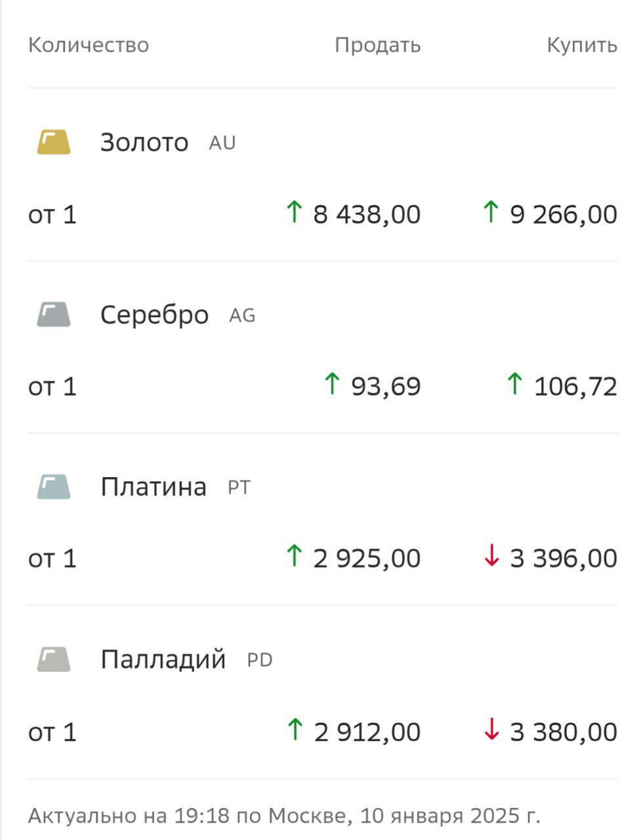Viewport: 643px width, 840px height.
Task: Click the platinum bar icon
Action: point(53,487)
